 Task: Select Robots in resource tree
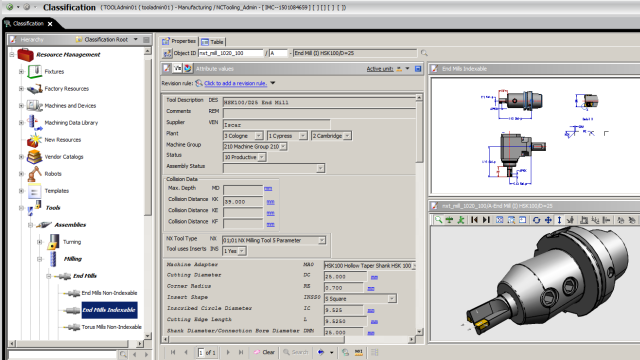pos(53,174)
